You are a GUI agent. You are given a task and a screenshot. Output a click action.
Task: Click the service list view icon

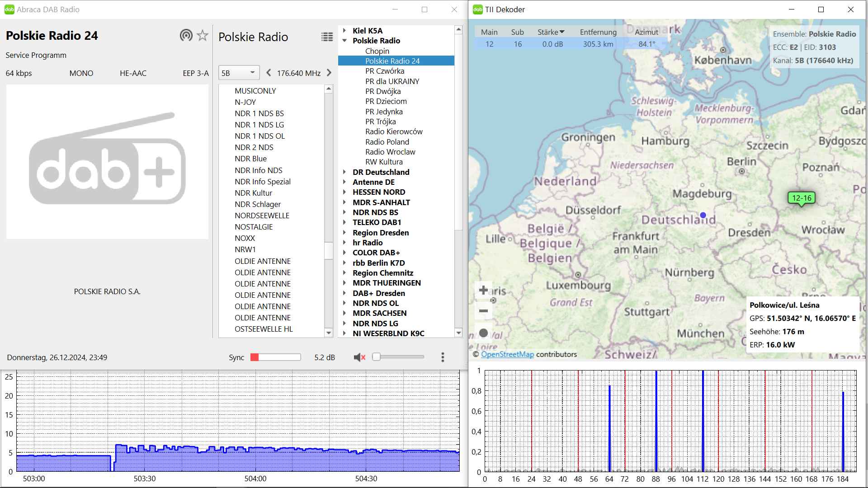(327, 37)
